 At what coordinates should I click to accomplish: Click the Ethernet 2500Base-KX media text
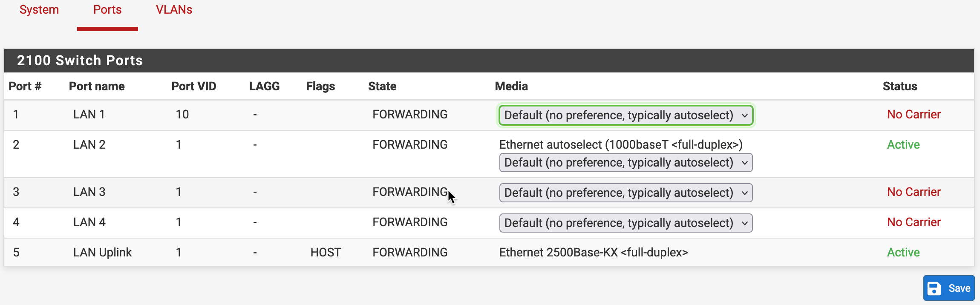click(594, 252)
